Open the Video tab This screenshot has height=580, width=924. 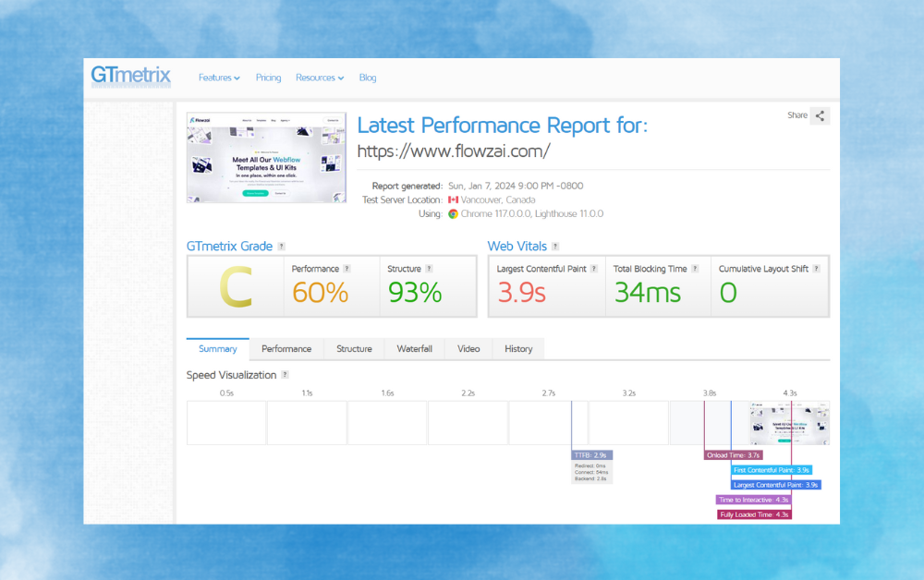coord(468,348)
